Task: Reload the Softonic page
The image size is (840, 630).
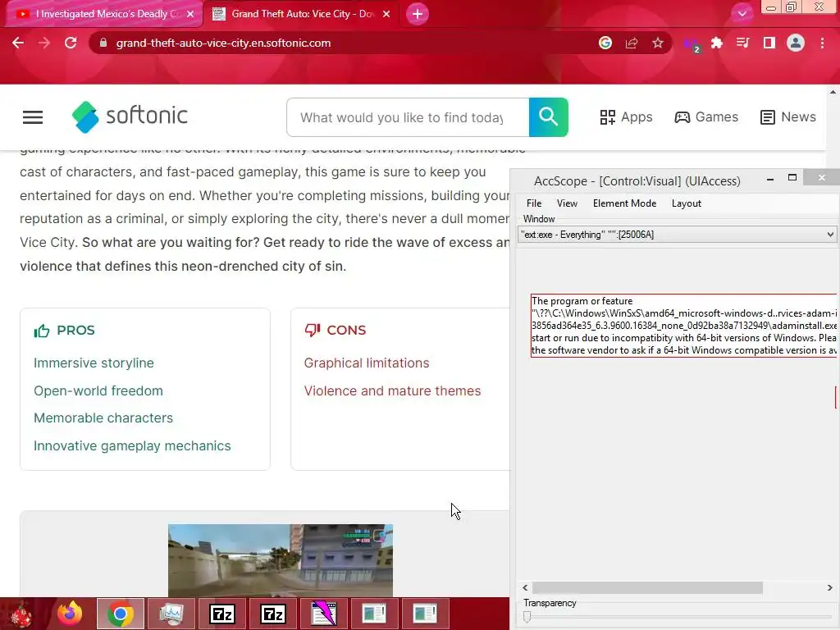Action: coord(71,43)
